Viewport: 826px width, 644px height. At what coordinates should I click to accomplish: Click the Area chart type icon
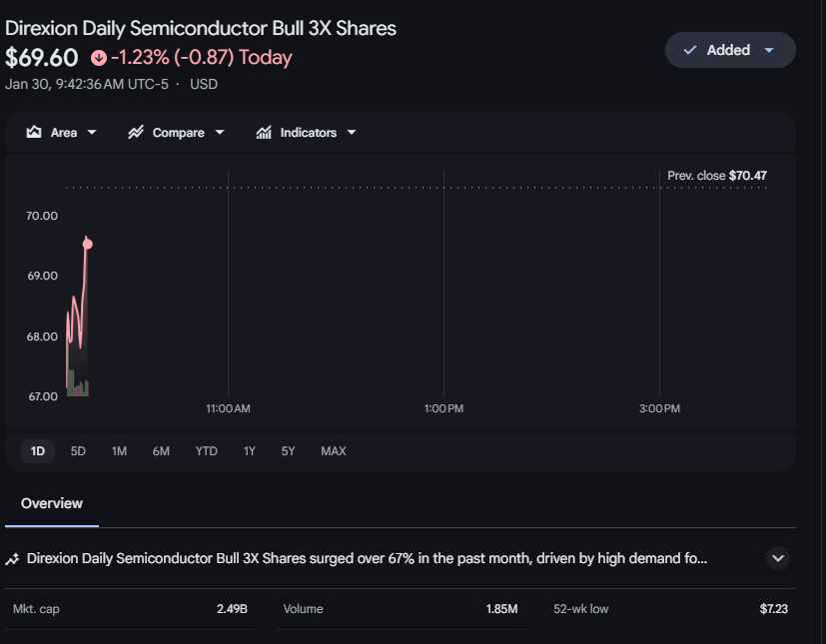point(34,132)
